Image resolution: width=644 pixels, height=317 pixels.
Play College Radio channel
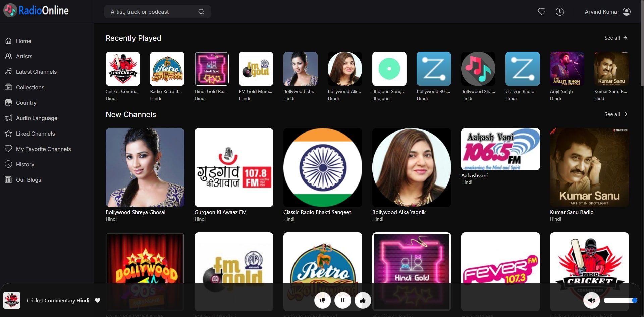click(x=523, y=69)
